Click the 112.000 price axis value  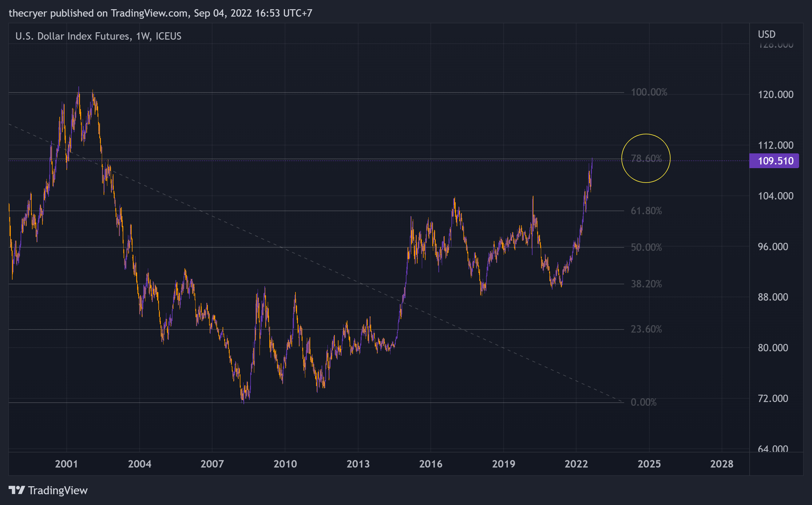(776, 145)
